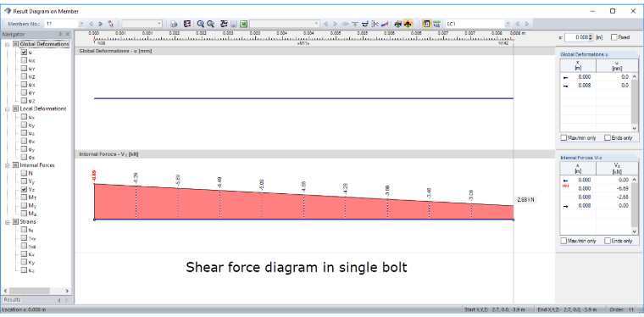The image size is (644, 317).
Task: Collapse the Internal Forces tree node
Action: (x=8, y=165)
